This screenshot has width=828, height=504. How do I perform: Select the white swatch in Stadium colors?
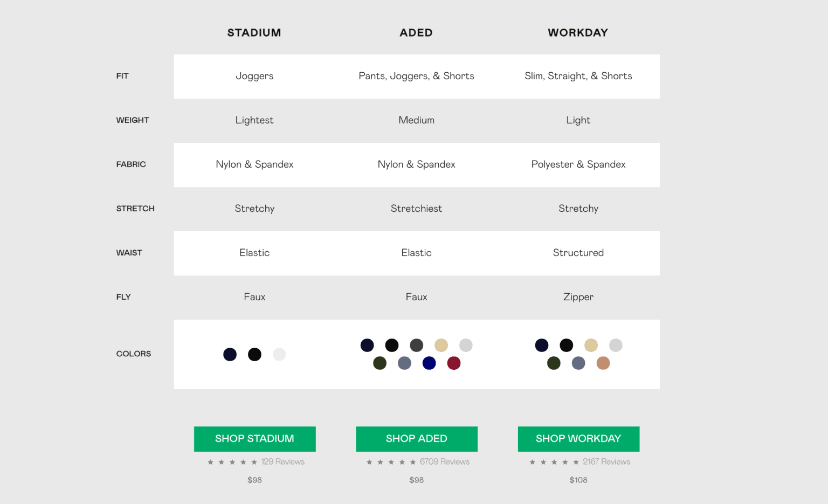[x=279, y=354]
